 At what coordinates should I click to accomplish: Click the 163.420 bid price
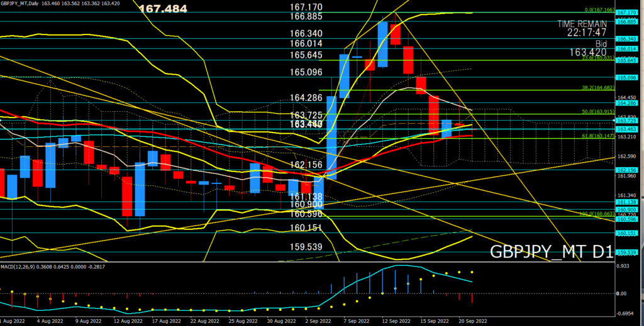[x=588, y=53]
